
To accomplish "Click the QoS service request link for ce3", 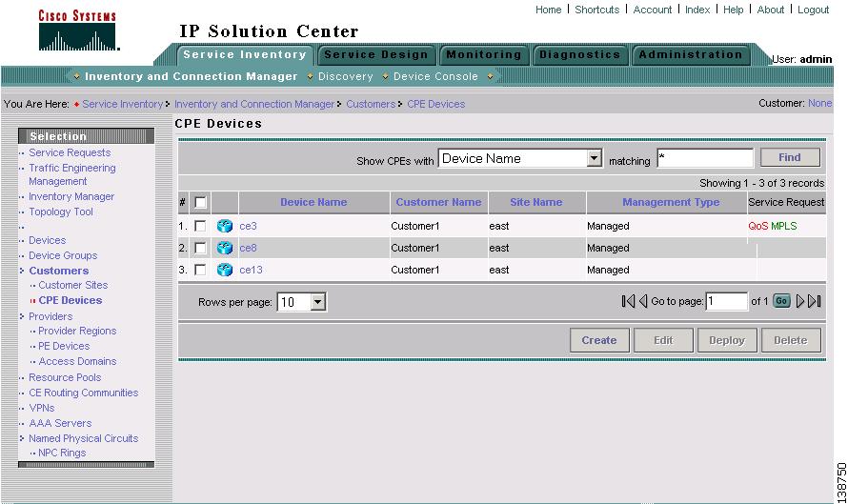I will (x=758, y=226).
